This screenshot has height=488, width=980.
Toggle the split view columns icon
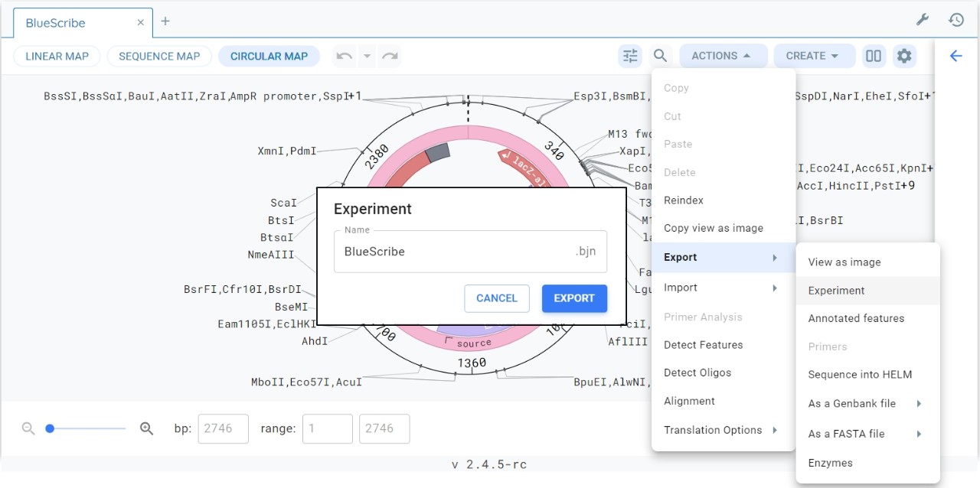click(x=873, y=56)
